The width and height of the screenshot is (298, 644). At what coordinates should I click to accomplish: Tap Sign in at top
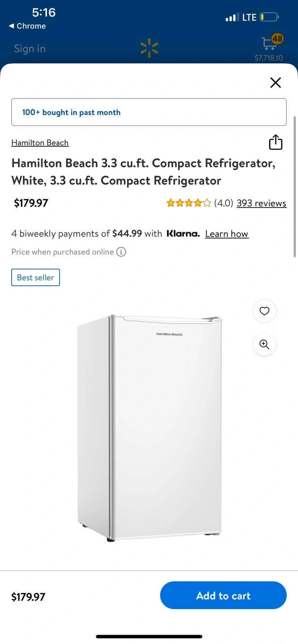point(30,49)
